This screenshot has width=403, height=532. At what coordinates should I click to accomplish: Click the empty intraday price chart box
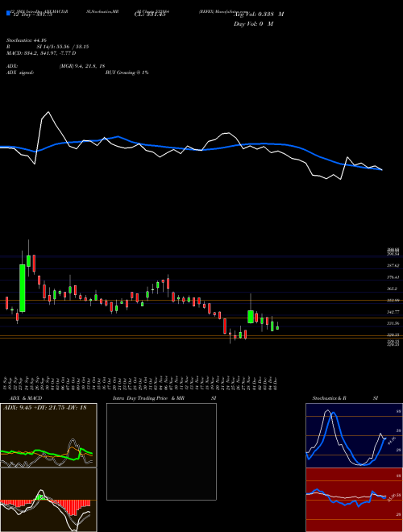[161, 451]
